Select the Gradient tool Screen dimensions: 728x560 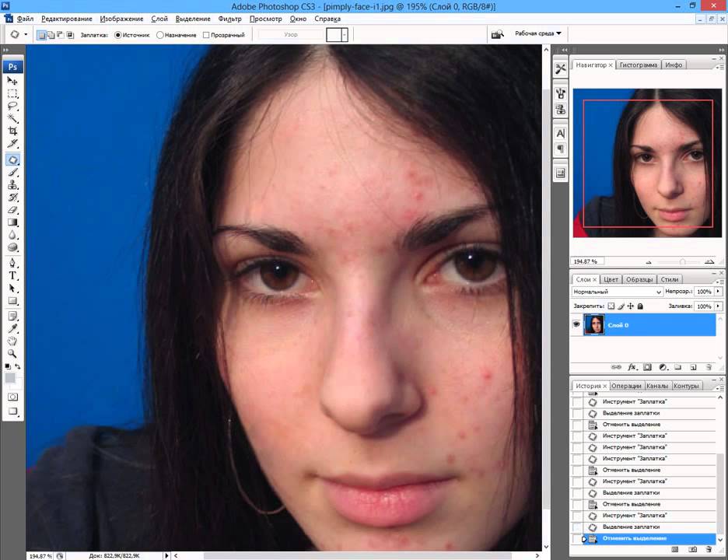point(12,222)
